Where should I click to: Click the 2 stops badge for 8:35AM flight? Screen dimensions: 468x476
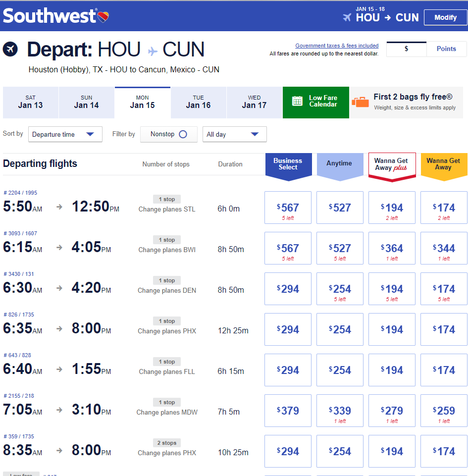pyautogui.click(x=166, y=443)
